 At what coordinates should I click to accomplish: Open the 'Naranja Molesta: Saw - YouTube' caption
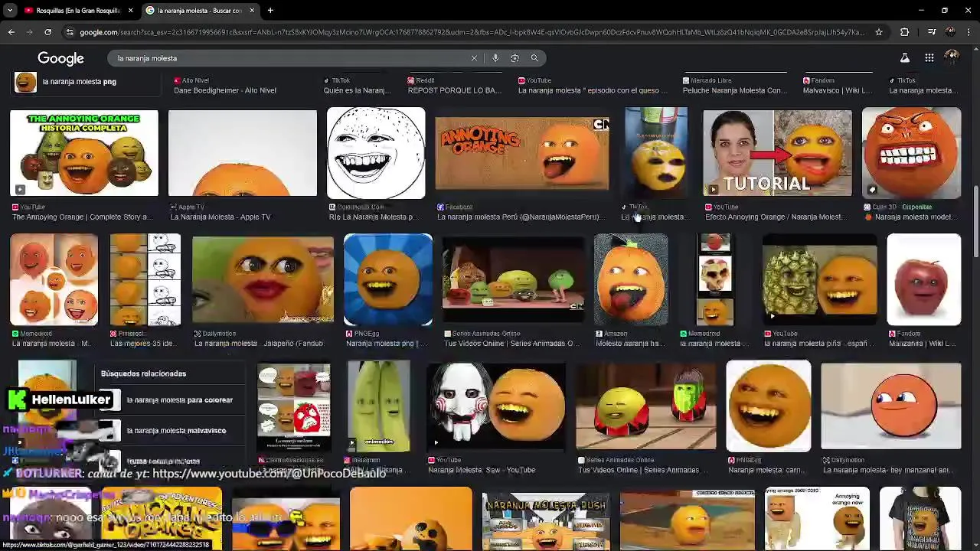click(x=482, y=470)
